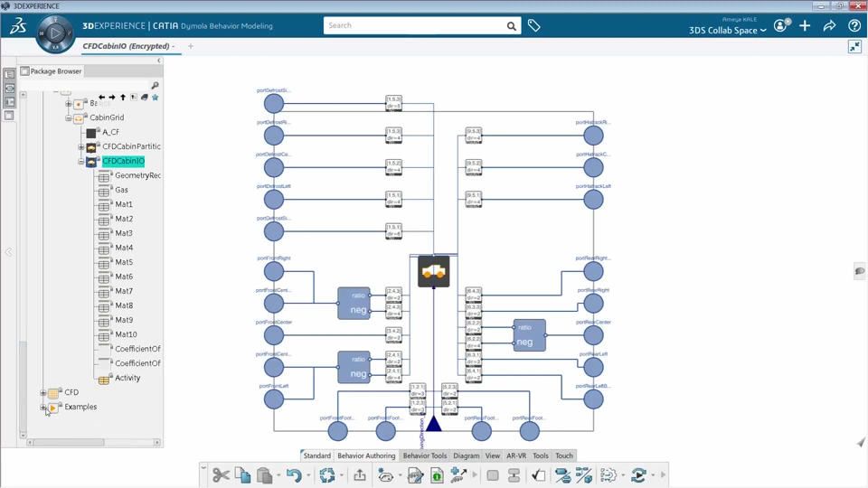Click the plus Add icon in header
This screenshot has width=868, height=488.
click(805, 25)
